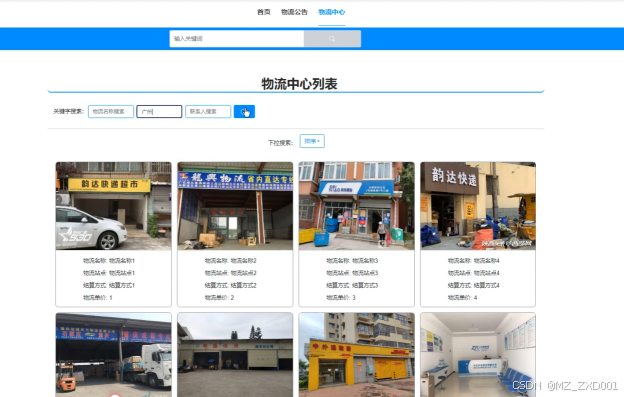
Task: Click text 物流名称: 物流名称2
Action: [230, 261]
